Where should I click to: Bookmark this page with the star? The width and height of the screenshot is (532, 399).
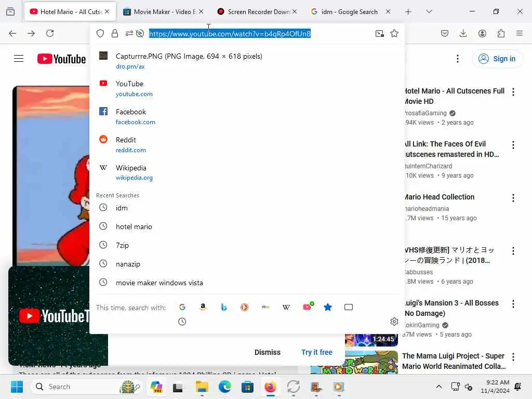pos(394,33)
